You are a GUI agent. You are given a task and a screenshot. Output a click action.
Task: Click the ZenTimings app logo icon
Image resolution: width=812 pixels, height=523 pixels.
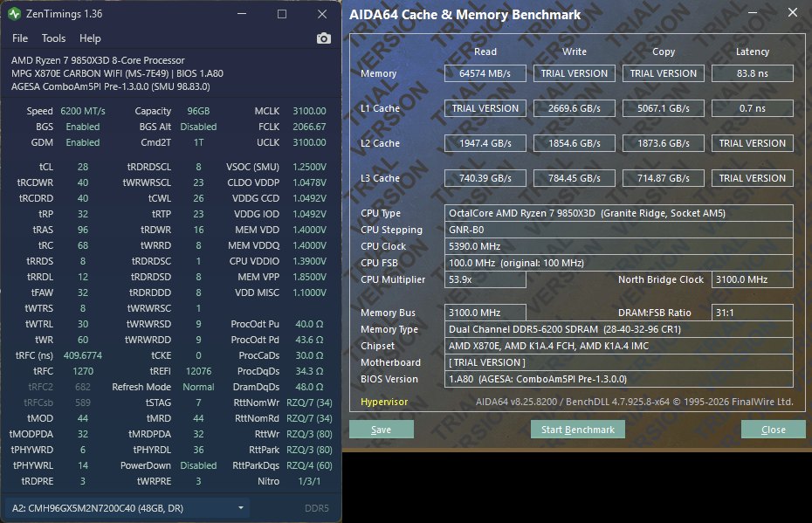click(x=15, y=14)
